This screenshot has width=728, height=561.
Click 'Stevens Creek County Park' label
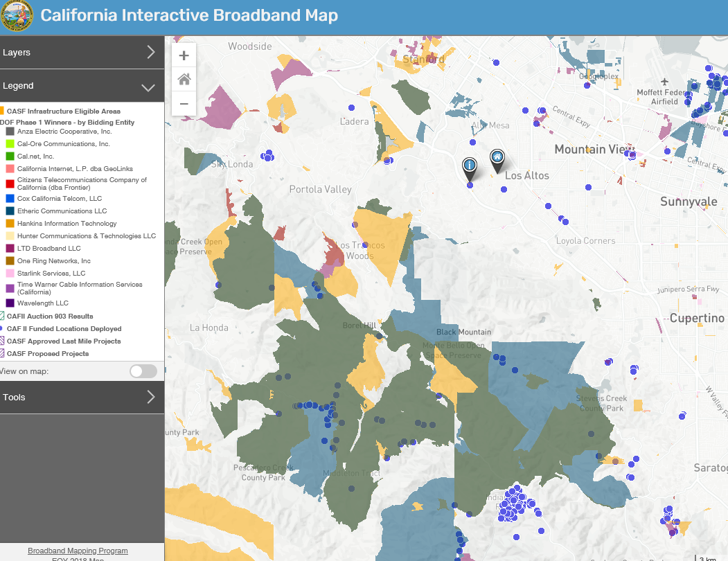[x=601, y=403]
